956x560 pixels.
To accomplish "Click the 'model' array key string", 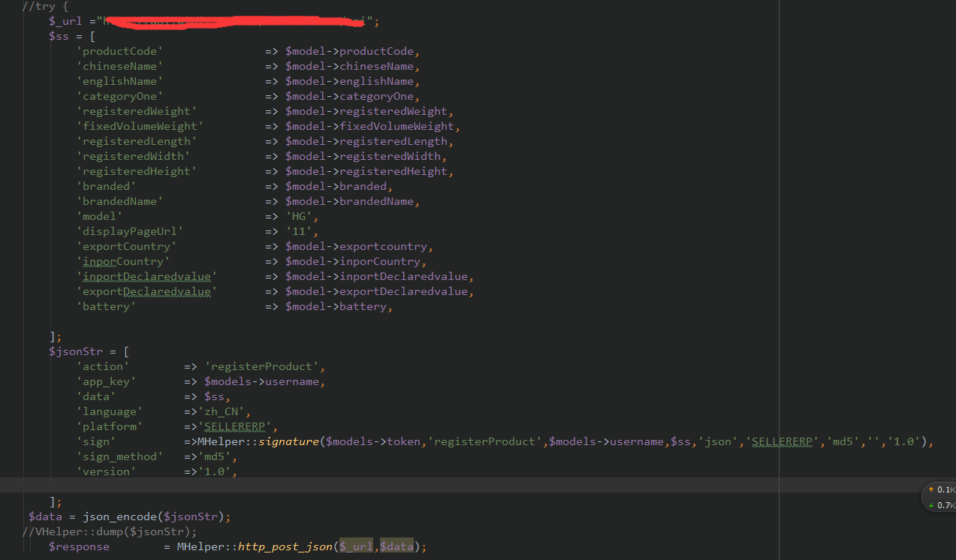I will (99, 216).
